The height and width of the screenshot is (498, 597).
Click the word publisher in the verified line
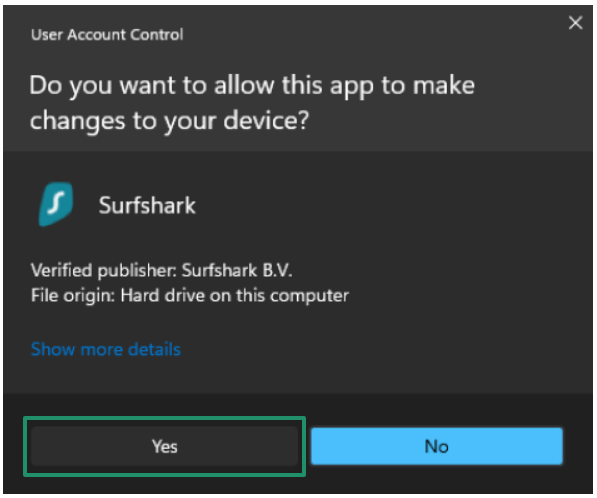(137, 271)
